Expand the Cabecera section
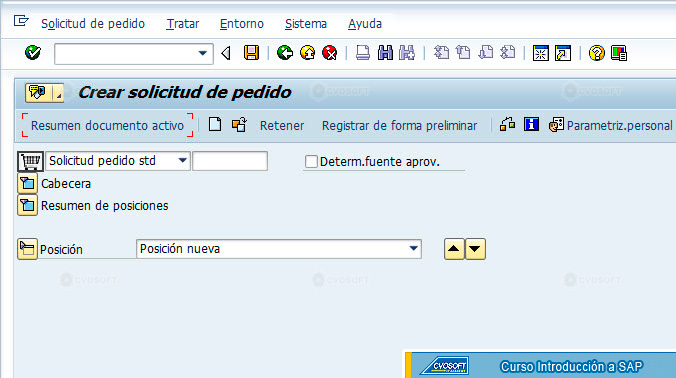This screenshot has height=378, width=676. (x=27, y=184)
